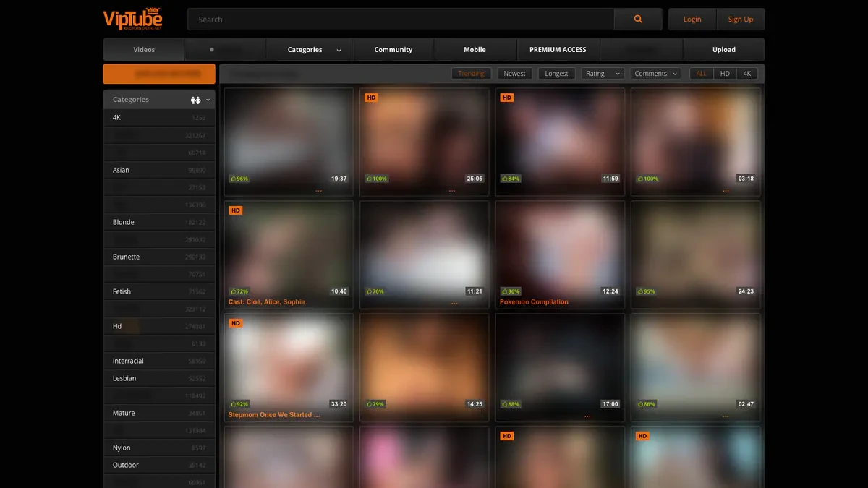Click the VipTube logo
The width and height of the screenshot is (868, 488).
click(x=133, y=19)
